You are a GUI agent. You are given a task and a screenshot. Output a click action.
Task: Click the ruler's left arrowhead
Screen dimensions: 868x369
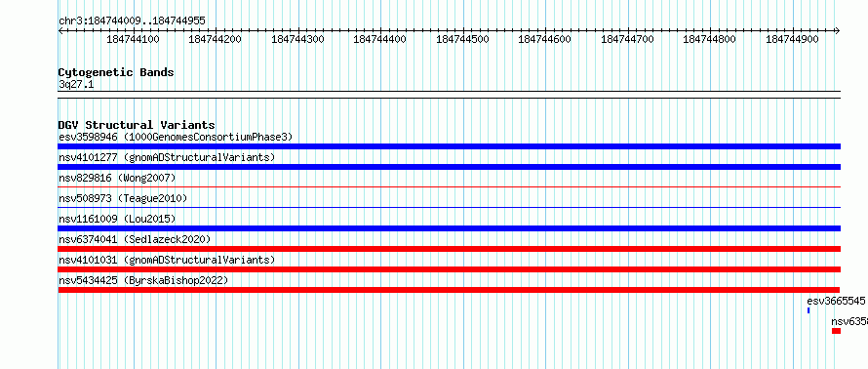pyautogui.click(x=60, y=31)
